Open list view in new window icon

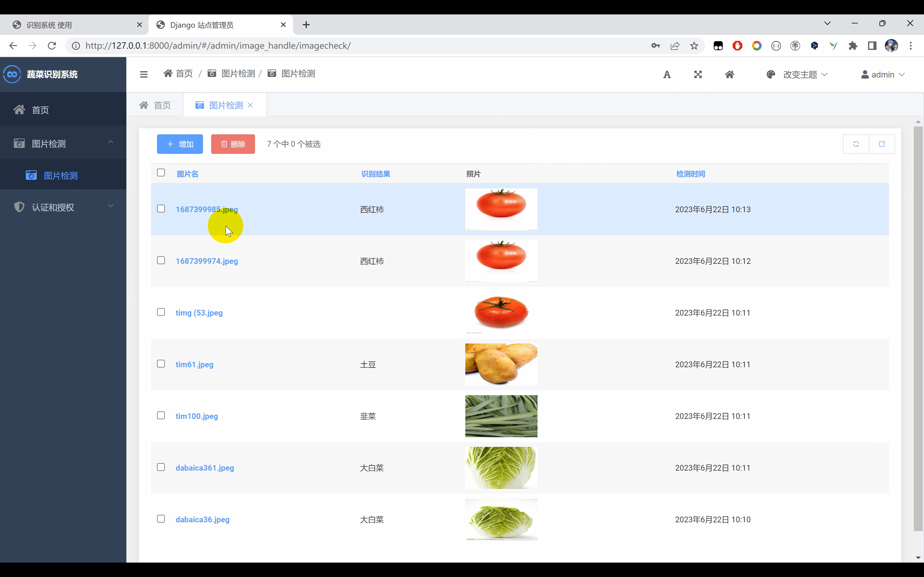882,144
